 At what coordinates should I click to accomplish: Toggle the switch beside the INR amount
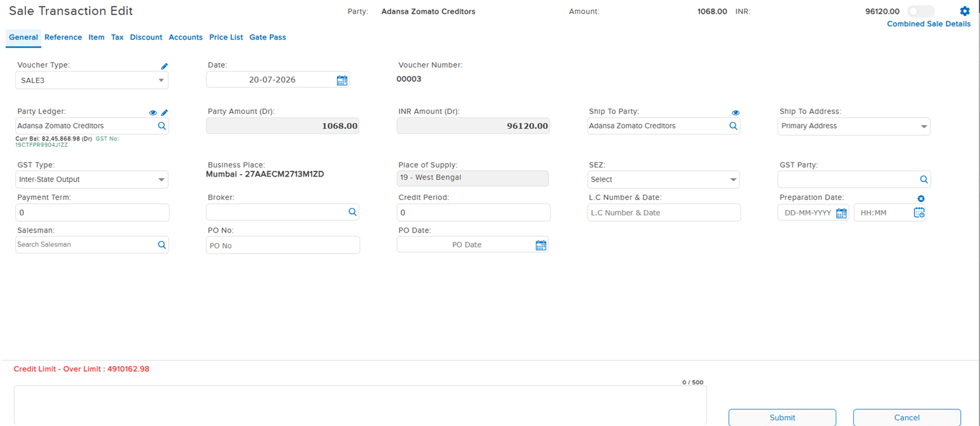(x=920, y=12)
